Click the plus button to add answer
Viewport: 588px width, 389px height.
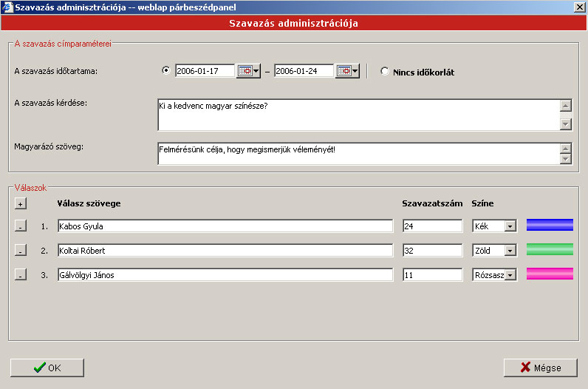(x=20, y=203)
